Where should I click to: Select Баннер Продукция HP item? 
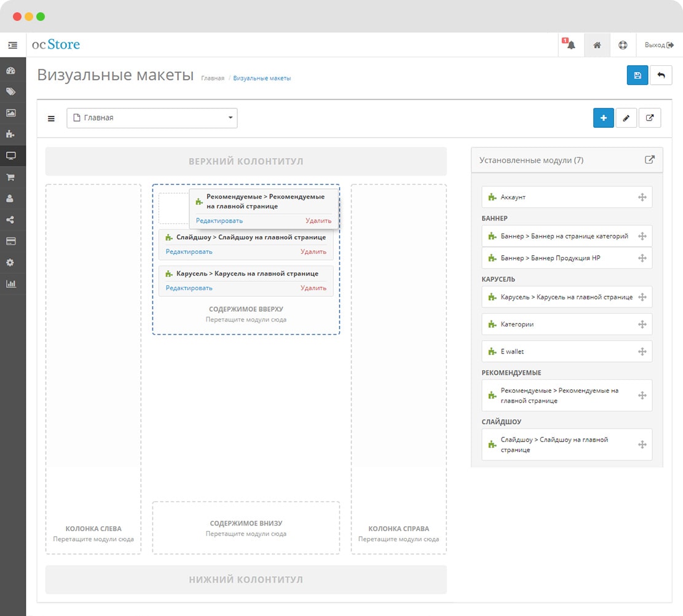(x=567, y=258)
